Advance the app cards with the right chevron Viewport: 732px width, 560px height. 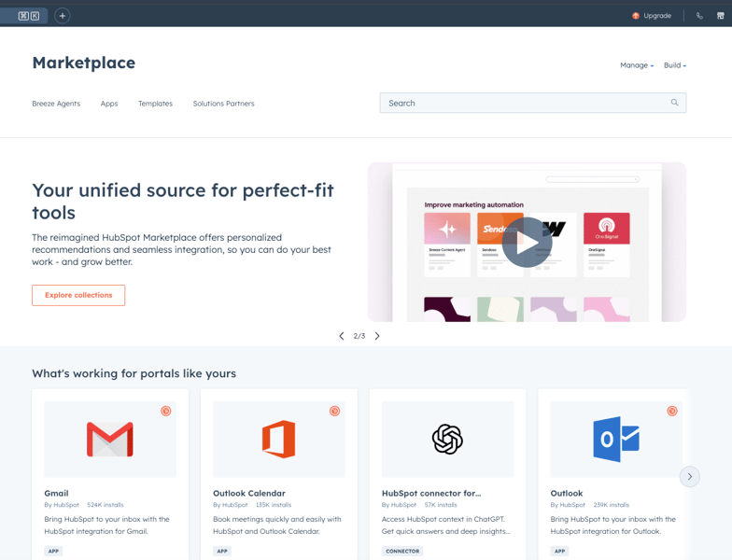click(x=689, y=476)
